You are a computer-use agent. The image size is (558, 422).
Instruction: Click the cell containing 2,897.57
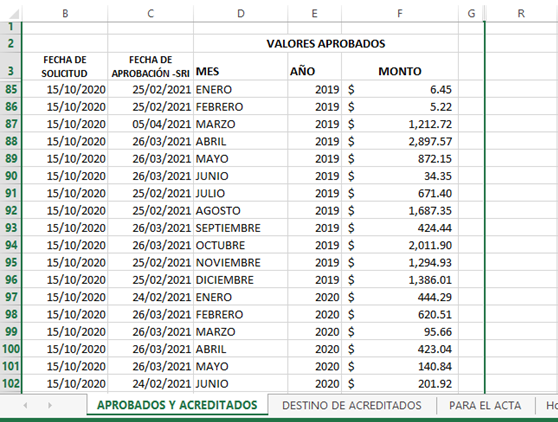point(400,141)
